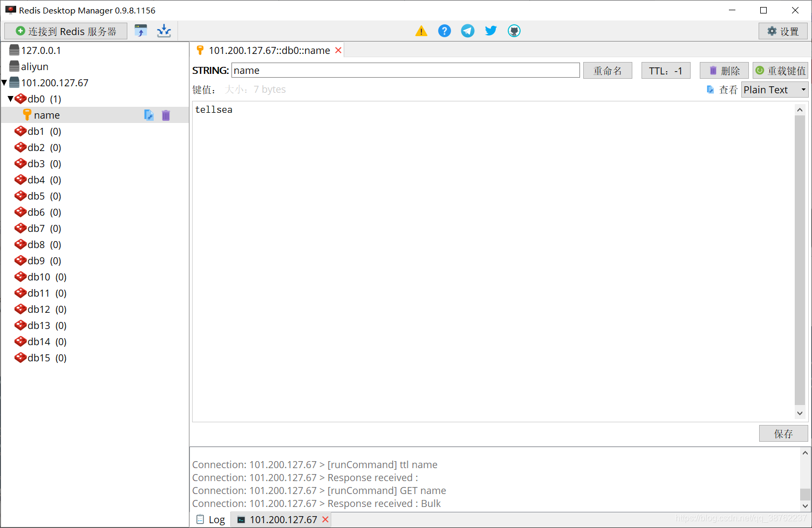This screenshot has width=812, height=528.
Task: Click the db13 database icon
Action: click(x=21, y=325)
